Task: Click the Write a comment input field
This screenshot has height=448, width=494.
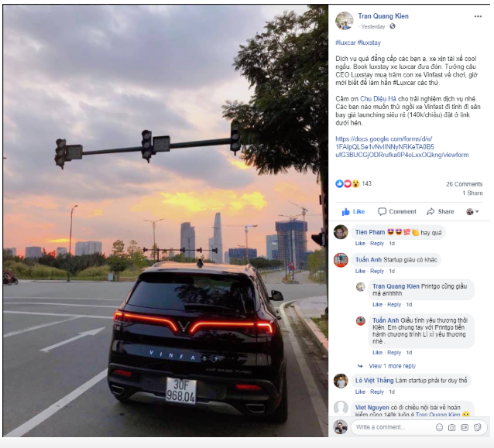Action: point(394,427)
